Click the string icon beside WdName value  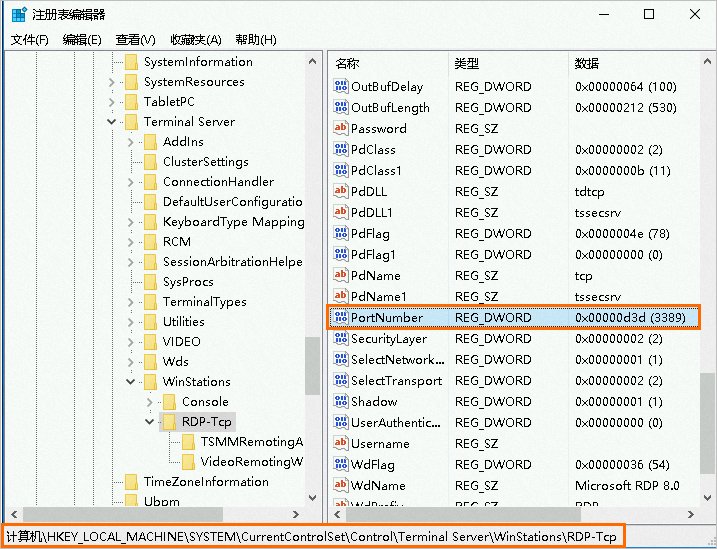point(340,486)
